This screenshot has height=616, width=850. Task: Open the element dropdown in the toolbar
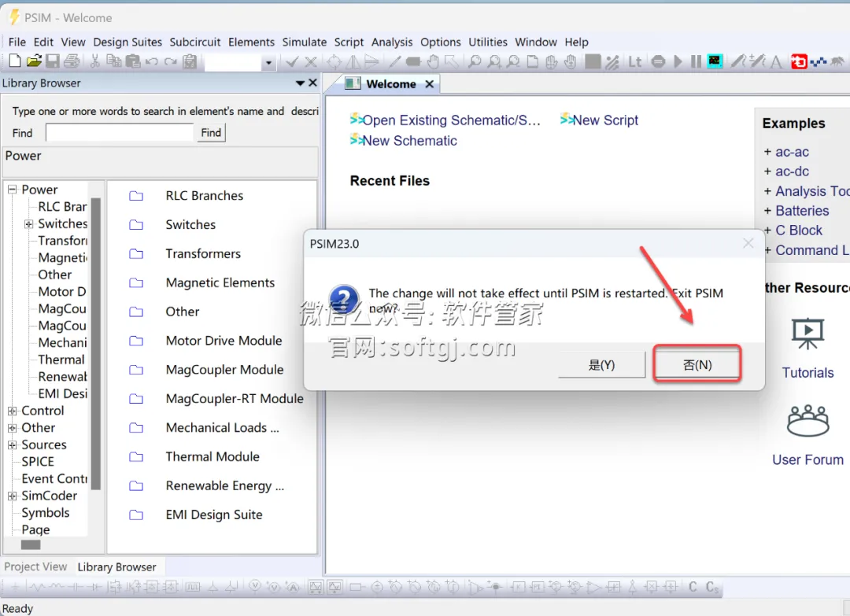(268, 63)
